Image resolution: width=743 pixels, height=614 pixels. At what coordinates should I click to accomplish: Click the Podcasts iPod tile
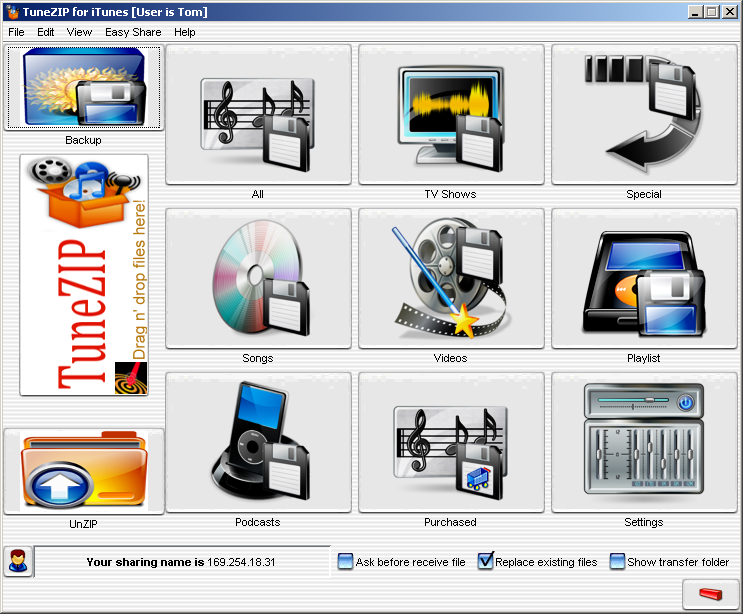pyautogui.click(x=258, y=442)
